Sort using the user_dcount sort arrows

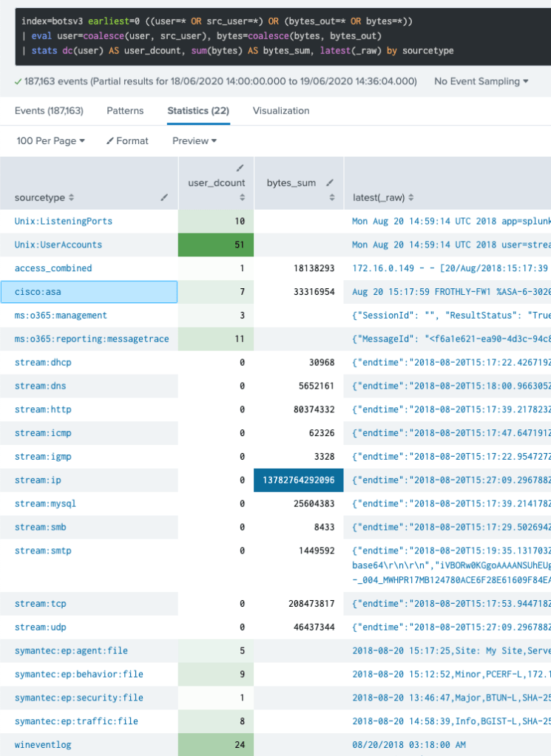pos(242,198)
